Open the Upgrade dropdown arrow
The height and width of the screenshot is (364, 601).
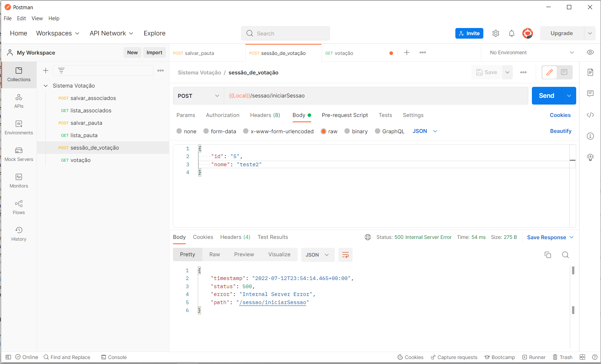point(590,33)
